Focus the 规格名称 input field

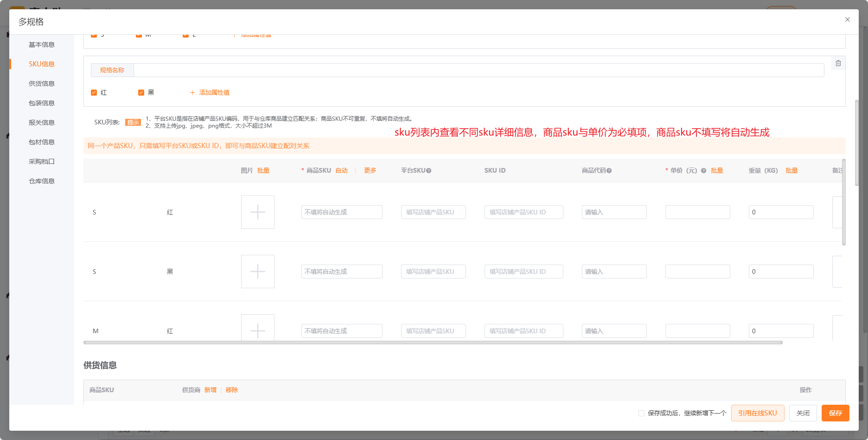[479, 70]
